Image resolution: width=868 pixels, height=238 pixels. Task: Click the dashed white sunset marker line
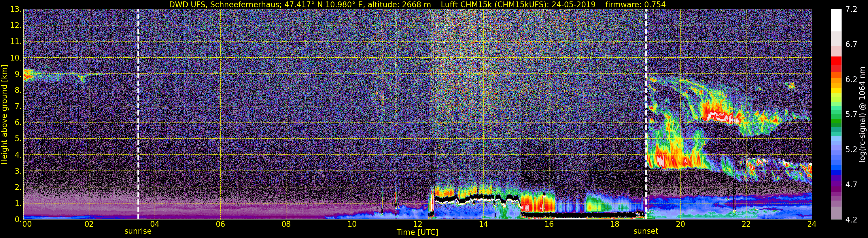click(x=646, y=114)
